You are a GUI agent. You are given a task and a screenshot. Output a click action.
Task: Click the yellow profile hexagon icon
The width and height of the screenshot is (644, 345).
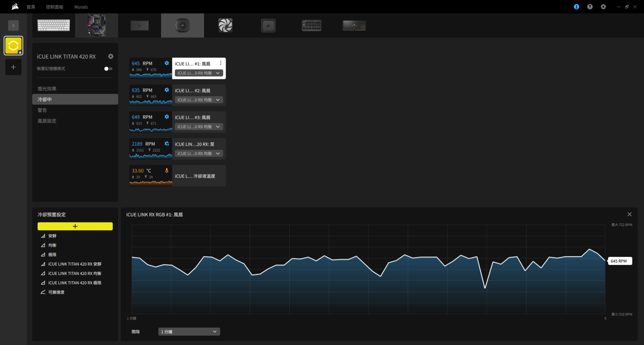tap(13, 46)
